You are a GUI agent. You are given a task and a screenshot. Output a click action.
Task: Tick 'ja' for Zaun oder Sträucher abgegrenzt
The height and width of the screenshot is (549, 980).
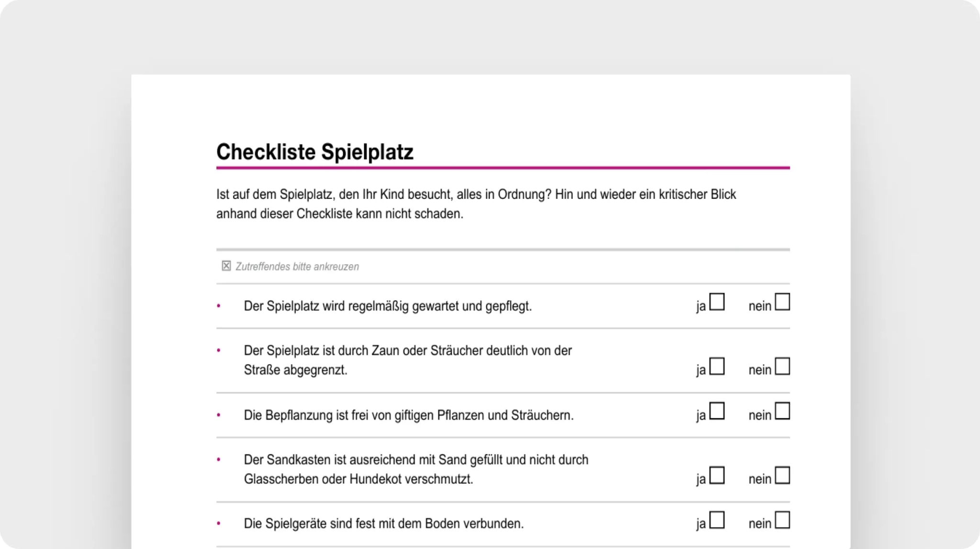pos(716,366)
